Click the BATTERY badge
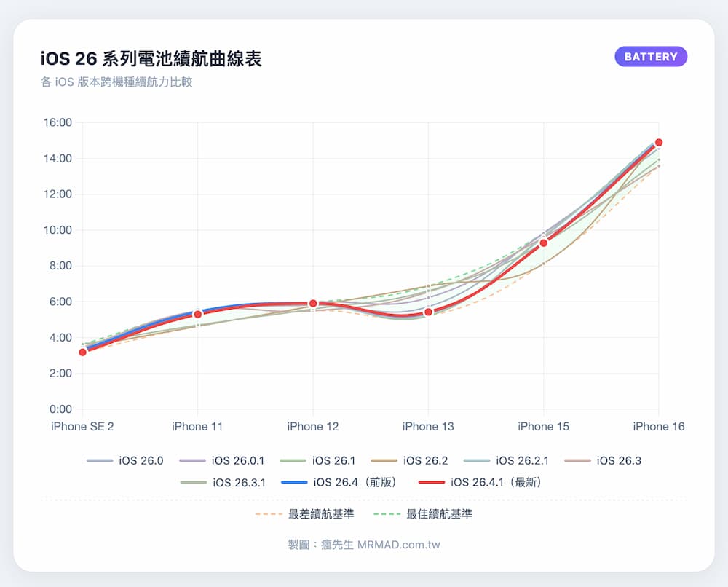 tap(650, 56)
